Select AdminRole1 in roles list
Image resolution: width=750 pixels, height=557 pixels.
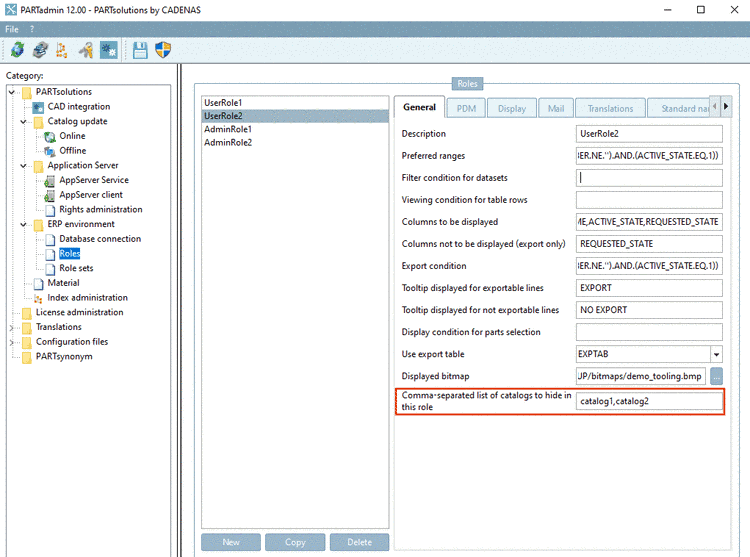click(x=295, y=130)
